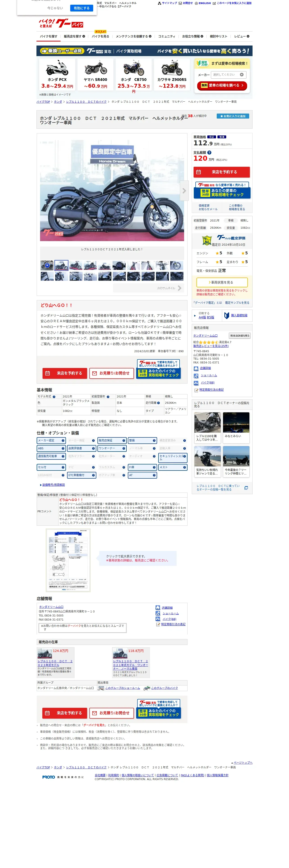Dismiss popup with 今じゃない

click(x=55, y=8)
